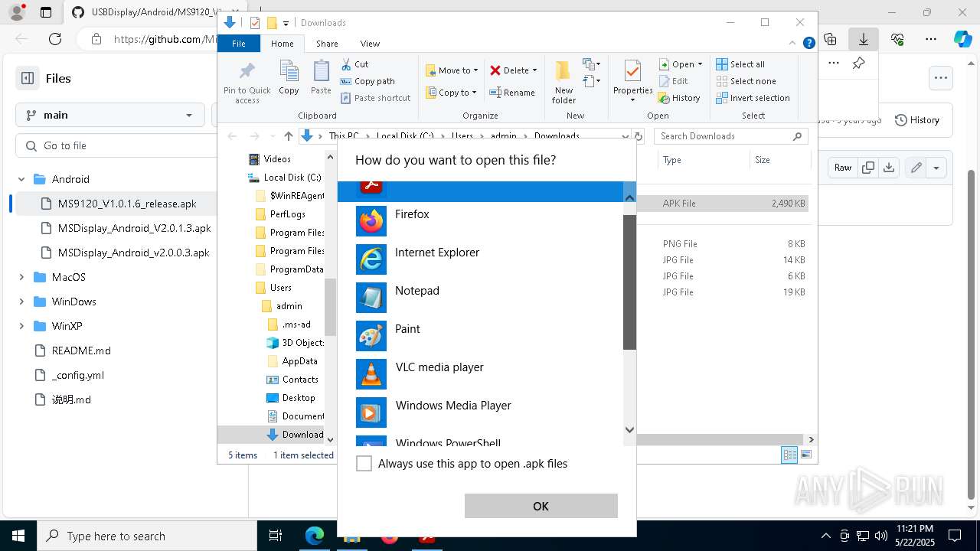Switch to the Share ribbon tab

tap(327, 44)
